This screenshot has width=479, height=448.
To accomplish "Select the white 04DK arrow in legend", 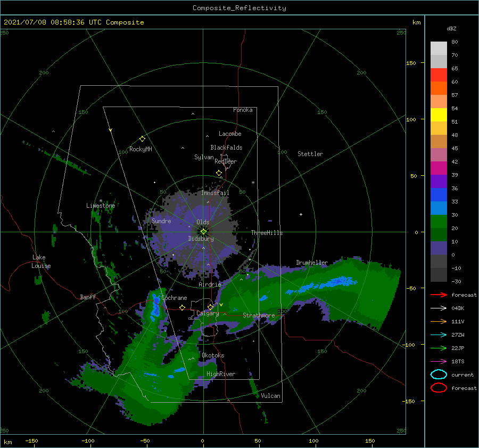I will 439,308.
